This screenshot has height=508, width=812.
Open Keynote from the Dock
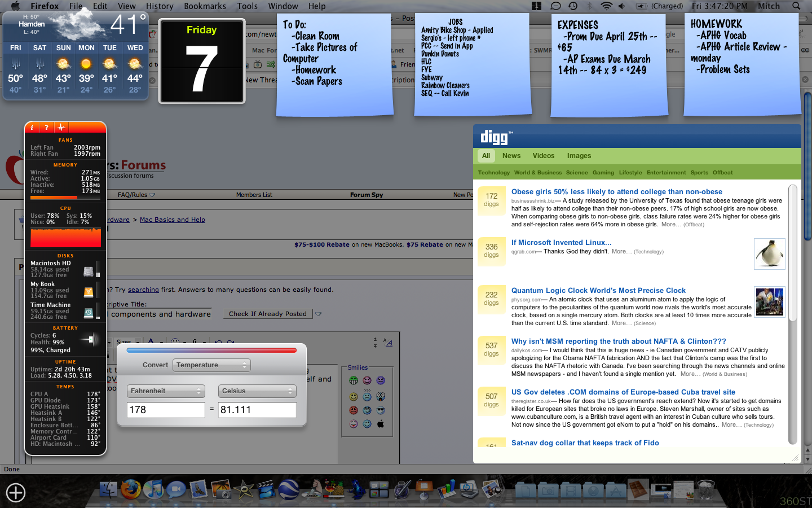coord(424,489)
